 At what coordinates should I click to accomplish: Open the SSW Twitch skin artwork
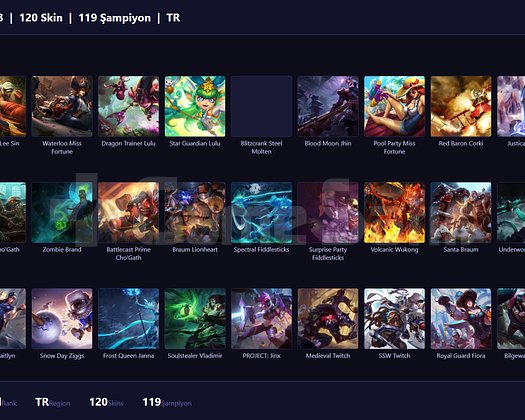(394, 319)
